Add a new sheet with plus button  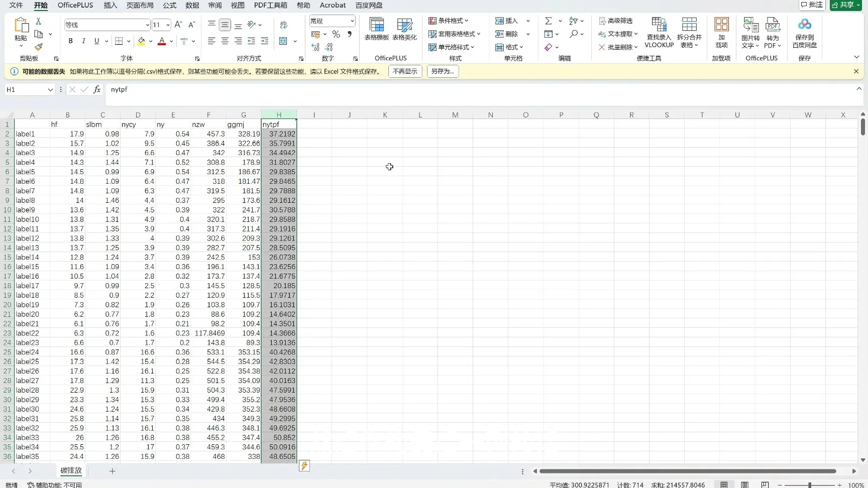coord(113,471)
